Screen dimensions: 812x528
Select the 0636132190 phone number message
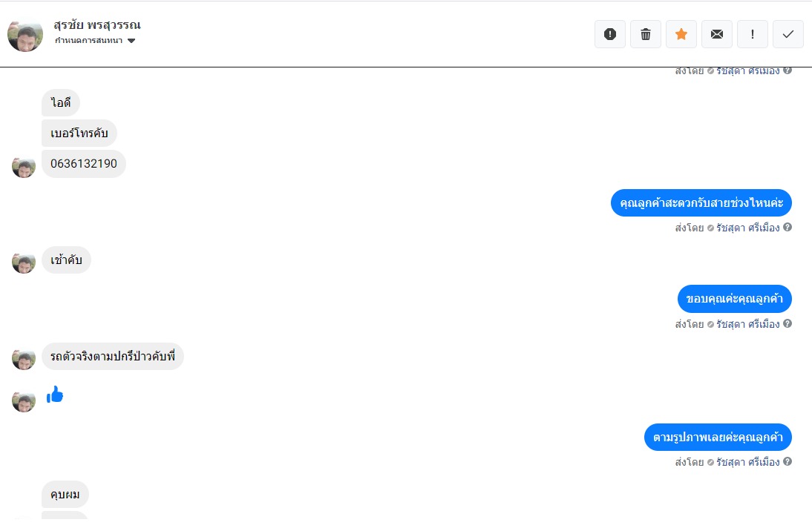coord(84,164)
